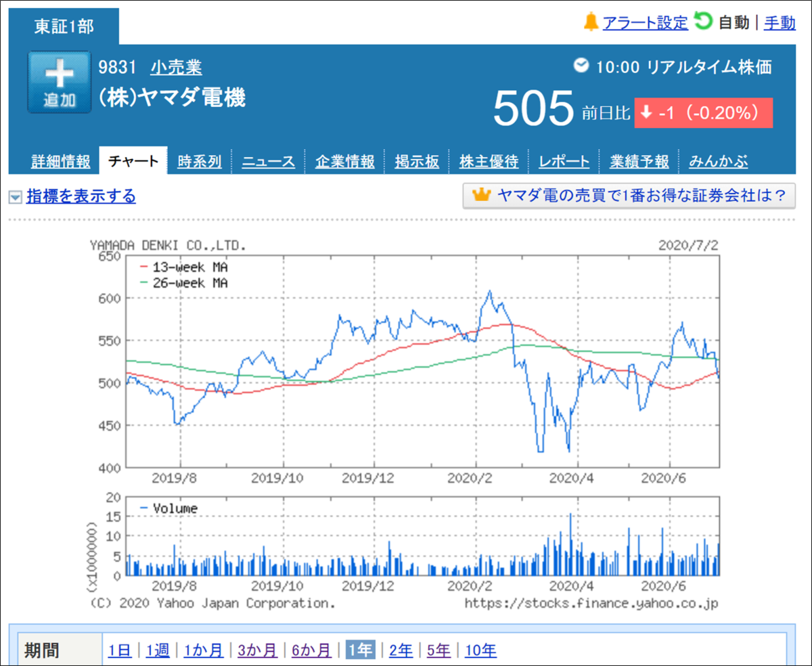Set chart period to 2年

[x=401, y=650]
